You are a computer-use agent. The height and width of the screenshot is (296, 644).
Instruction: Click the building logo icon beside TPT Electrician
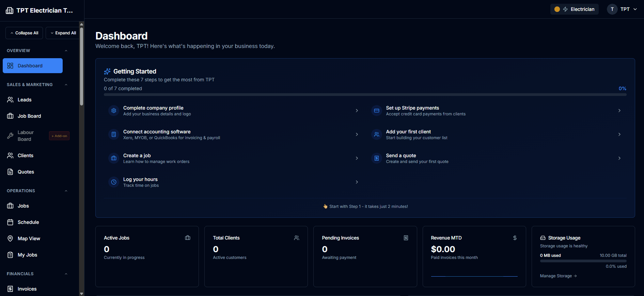tap(10, 11)
